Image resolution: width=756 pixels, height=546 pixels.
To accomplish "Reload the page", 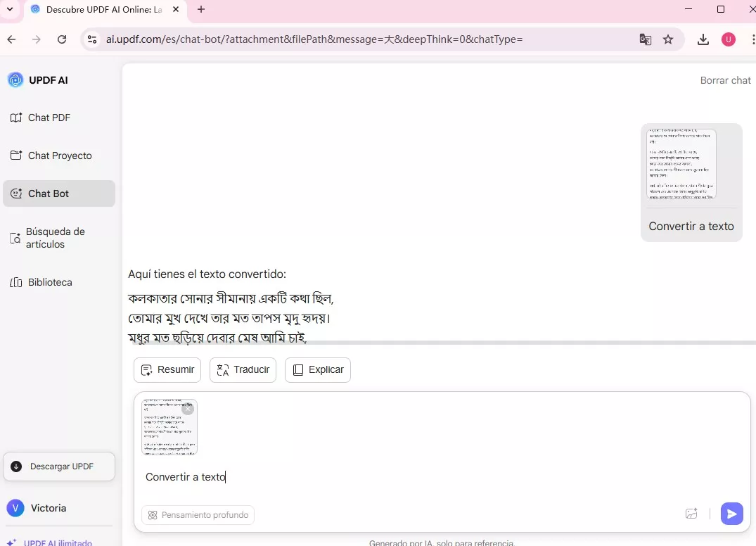I will click(x=62, y=39).
